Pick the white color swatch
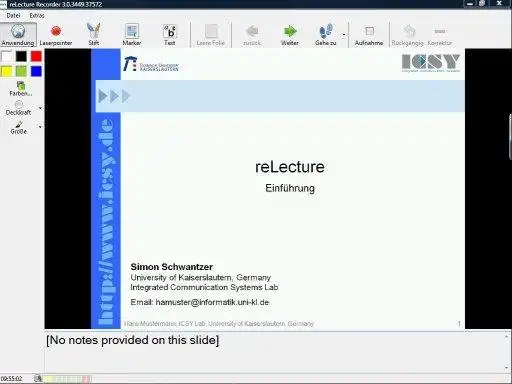 tap(6, 56)
